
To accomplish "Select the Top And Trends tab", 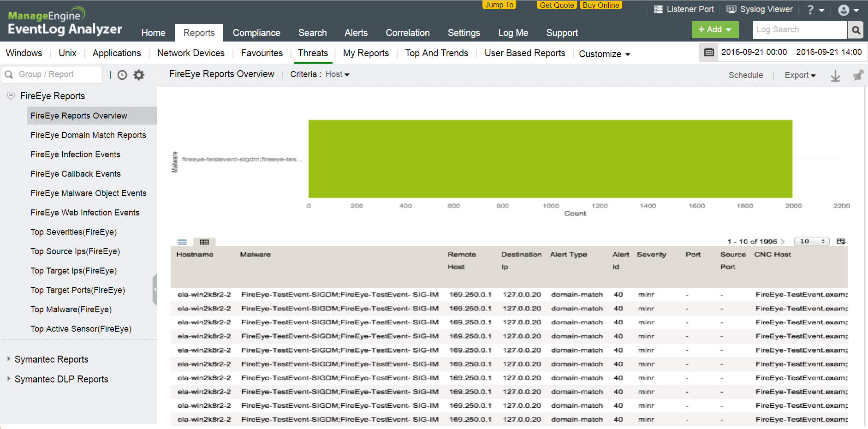I will pyautogui.click(x=436, y=53).
